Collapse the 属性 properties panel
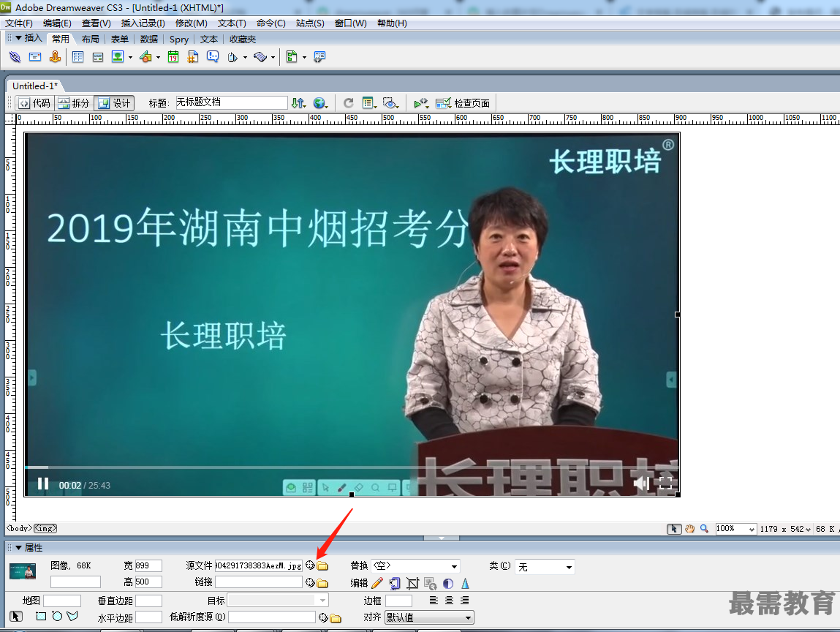Viewport: 840px width, 632px height. 19,548
